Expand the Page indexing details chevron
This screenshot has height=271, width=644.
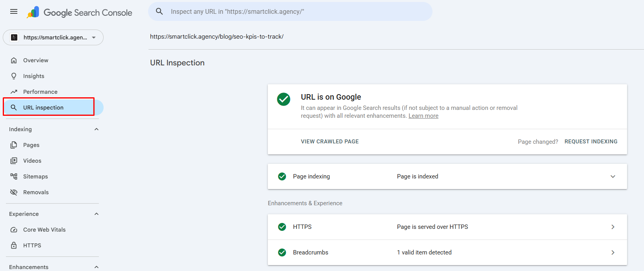pyautogui.click(x=613, y=176)
